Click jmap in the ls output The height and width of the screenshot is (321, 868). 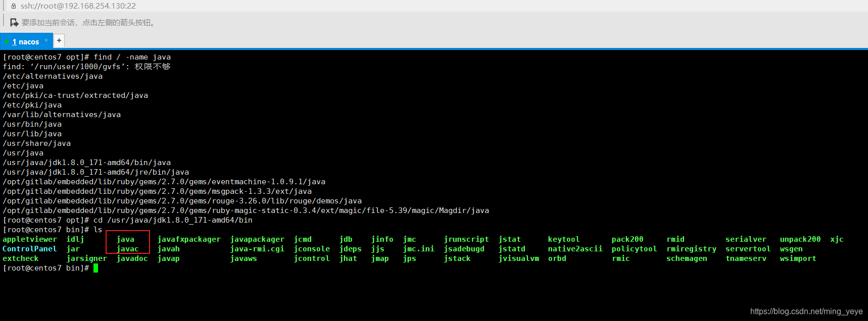pyautogui.click(x=380, y=258)
